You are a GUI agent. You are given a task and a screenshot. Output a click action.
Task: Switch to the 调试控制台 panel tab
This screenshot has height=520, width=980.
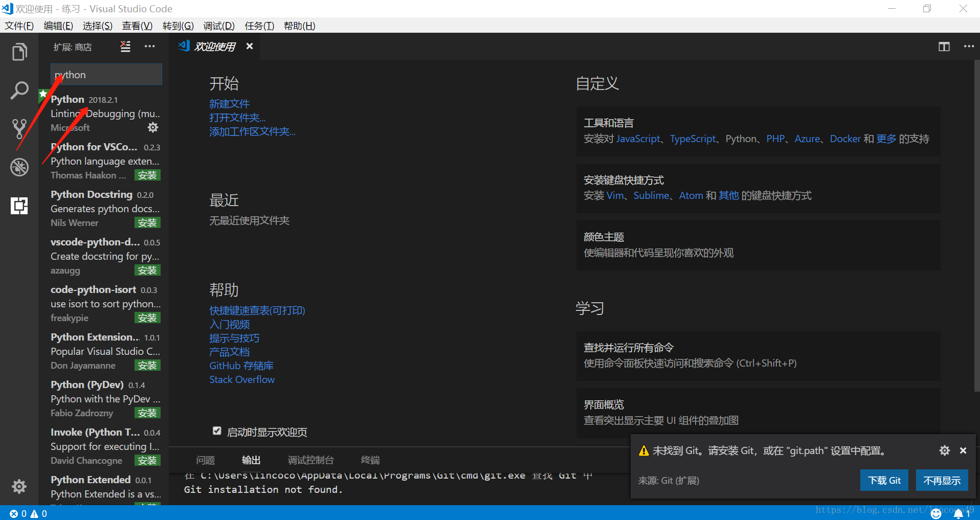(311, 460)
